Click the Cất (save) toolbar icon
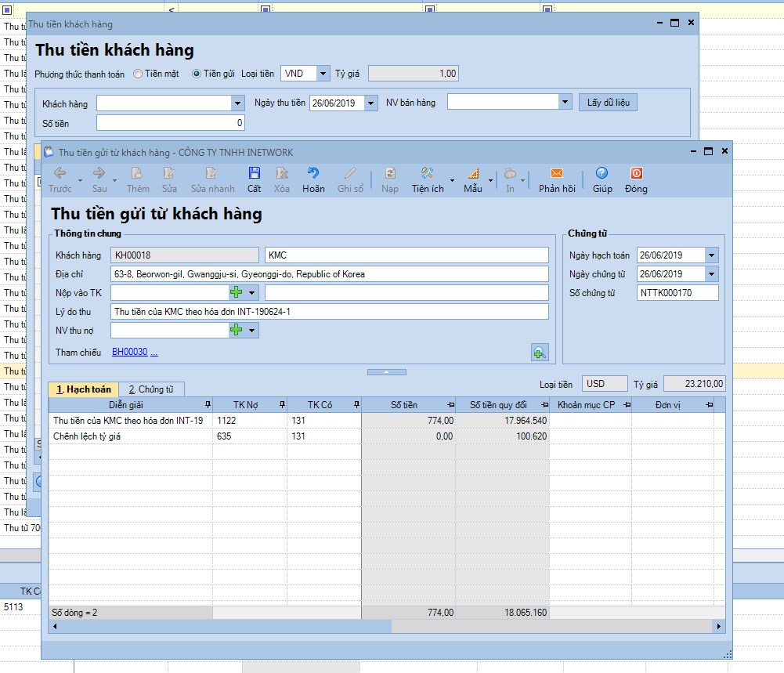This screenshot has width=784, height=673. click(254, 174)
